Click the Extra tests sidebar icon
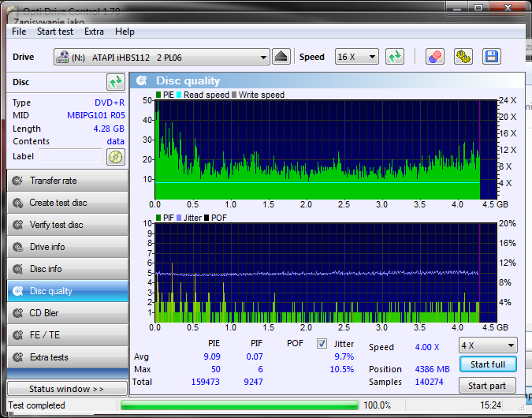The width and height of the screenshot is (532, 418). [17, 357]
